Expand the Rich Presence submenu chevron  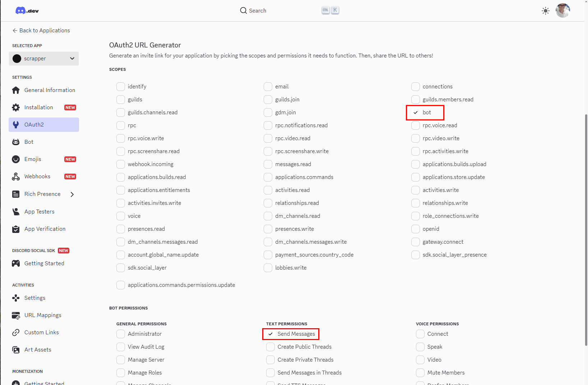point(72,194)
